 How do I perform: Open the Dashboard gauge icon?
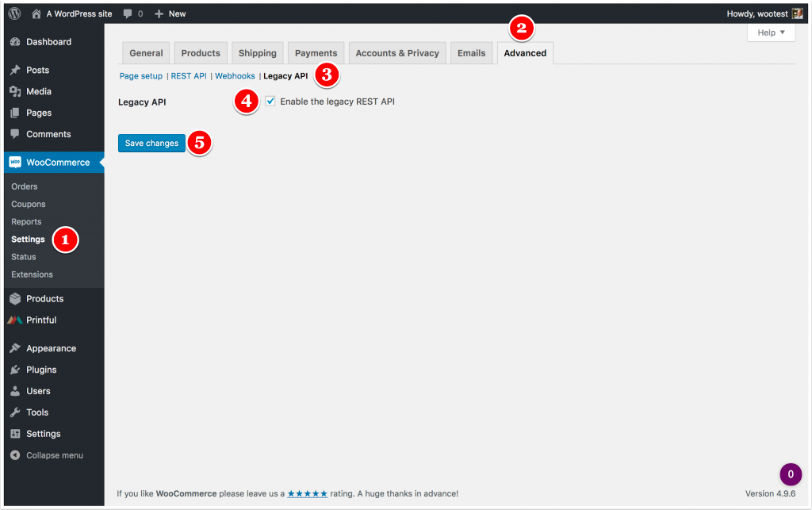coord(14,41)
